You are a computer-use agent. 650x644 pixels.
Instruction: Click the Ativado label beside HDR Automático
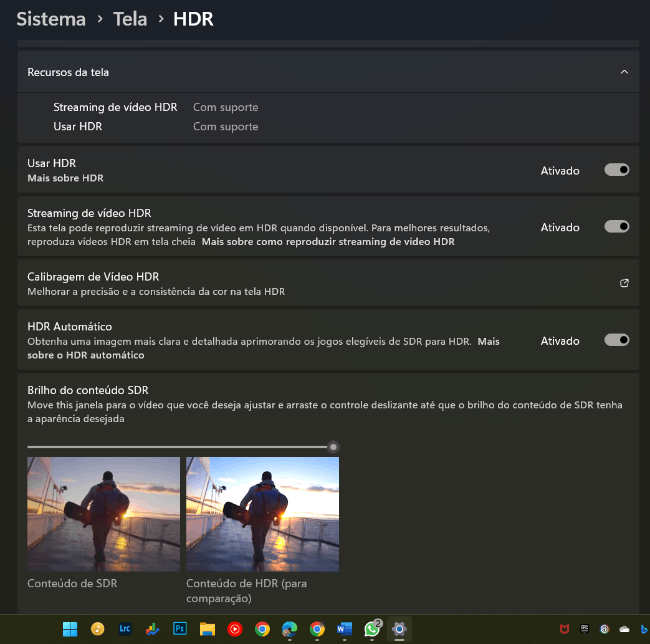(x=560, y=341)
